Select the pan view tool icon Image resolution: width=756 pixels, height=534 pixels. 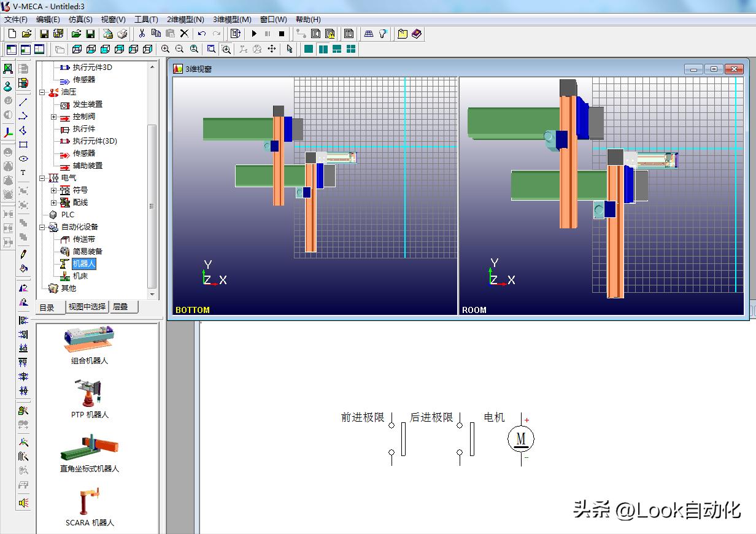point(271,48)
